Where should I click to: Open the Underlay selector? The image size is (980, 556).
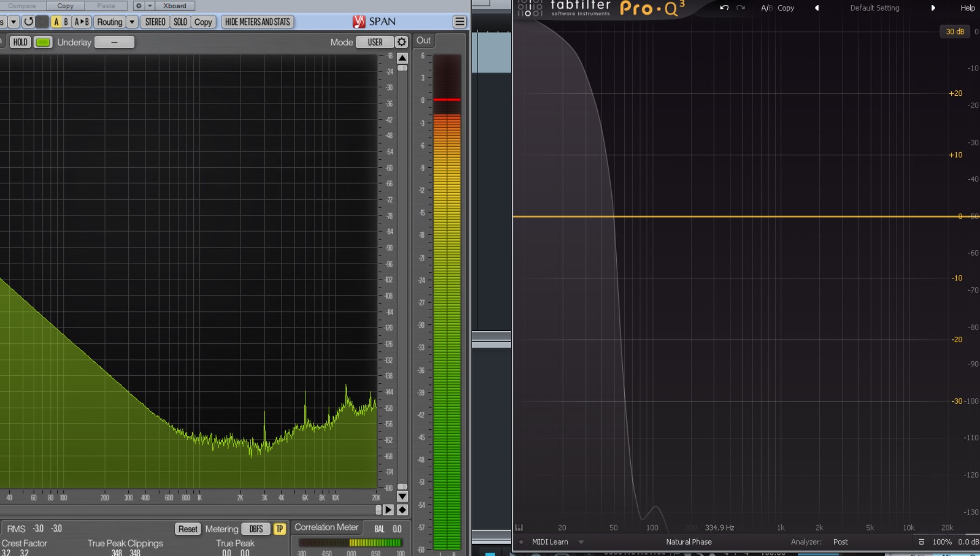(x=114, y=42)
